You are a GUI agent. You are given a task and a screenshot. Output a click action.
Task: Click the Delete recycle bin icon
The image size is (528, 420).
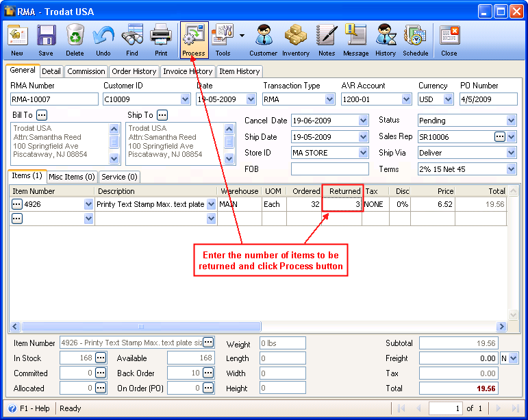(75, 40)
